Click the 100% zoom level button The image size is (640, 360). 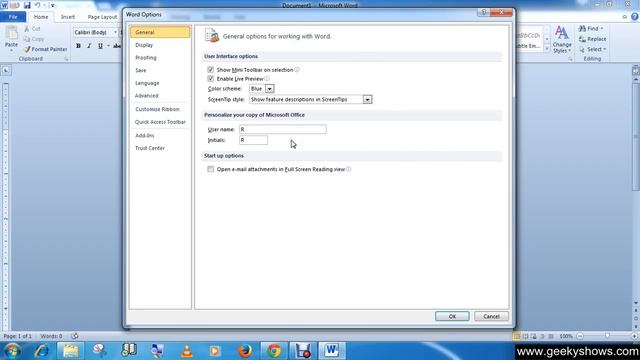[x=566, y=336]
